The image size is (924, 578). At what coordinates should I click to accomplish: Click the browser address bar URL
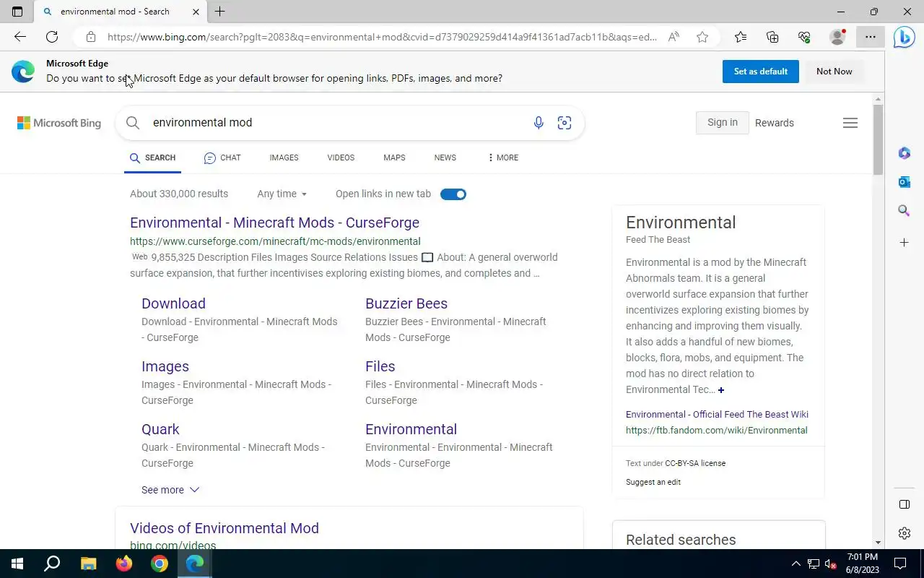382,37
